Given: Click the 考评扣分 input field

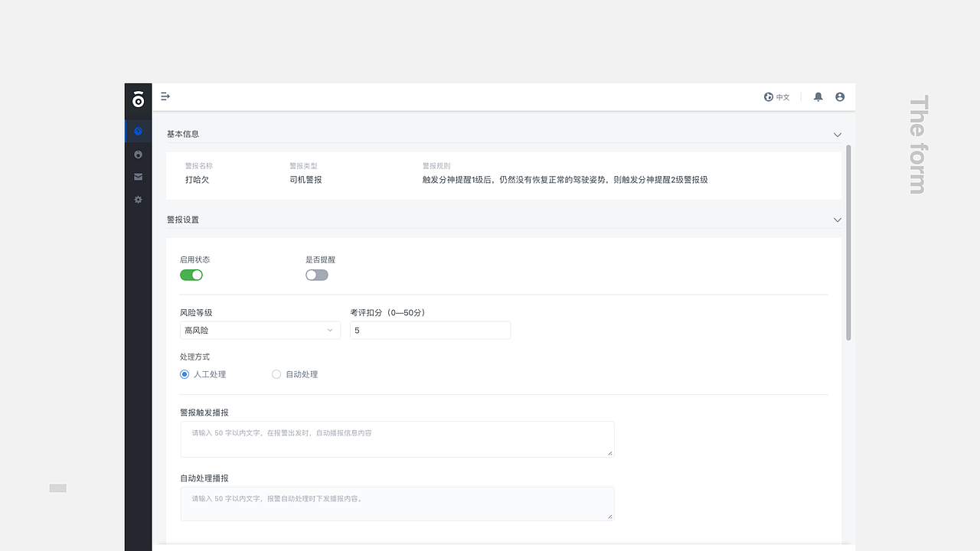Looking at the screenshot, I should coord(430,331).
